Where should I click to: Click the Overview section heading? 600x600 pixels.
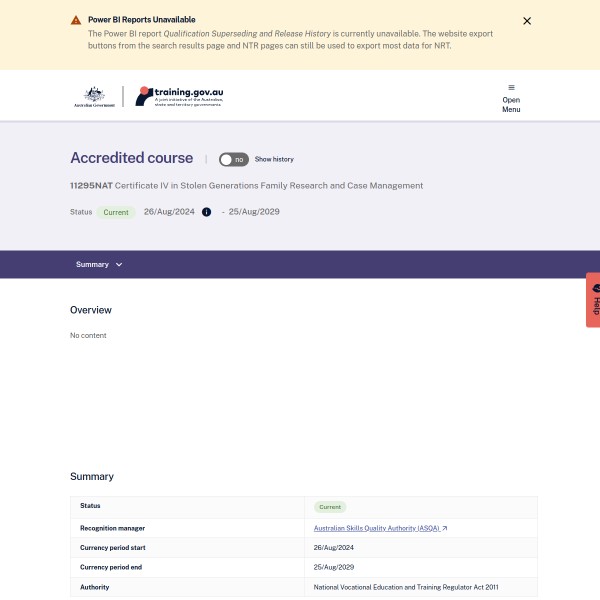91,310
